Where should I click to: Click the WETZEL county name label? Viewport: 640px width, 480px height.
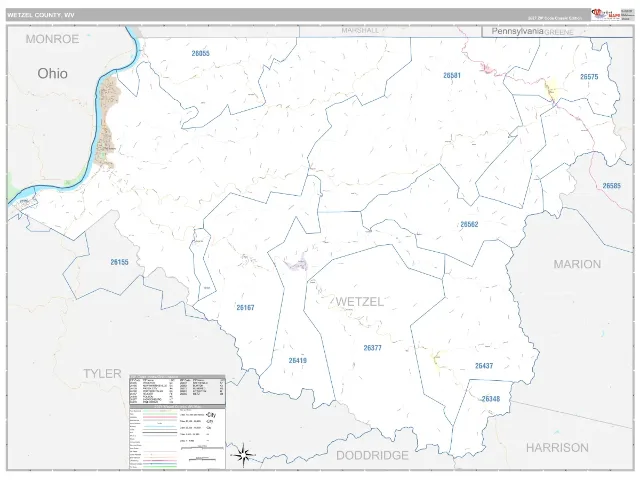[x=360, y=302]
